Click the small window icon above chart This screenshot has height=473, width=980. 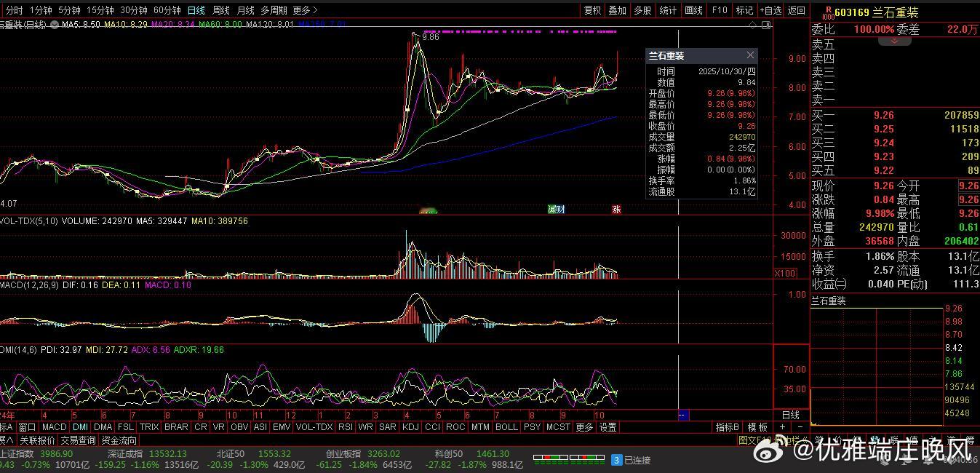point(765,25)
